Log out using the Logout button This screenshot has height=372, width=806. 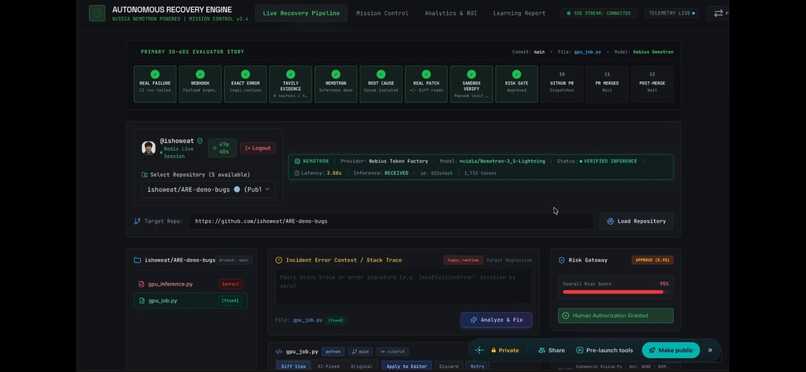click(x=258, y=148)
